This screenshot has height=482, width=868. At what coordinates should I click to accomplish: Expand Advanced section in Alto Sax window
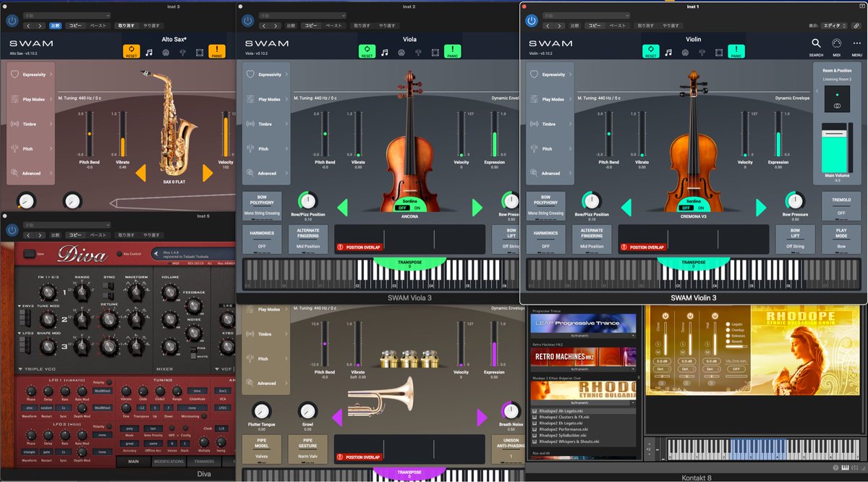point(31,173)
